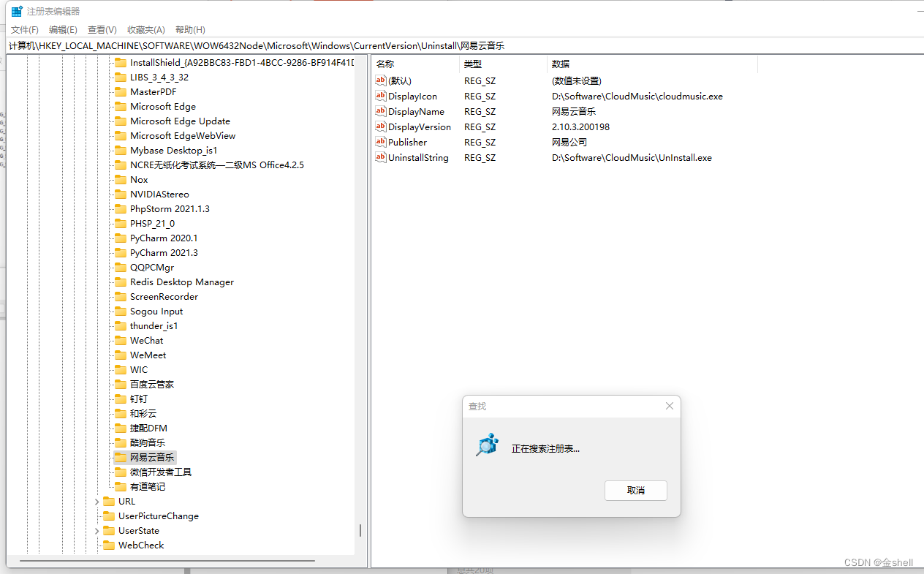924x574 pixels.
Task: Expand the URL registry key
Action: pos(96,502)
